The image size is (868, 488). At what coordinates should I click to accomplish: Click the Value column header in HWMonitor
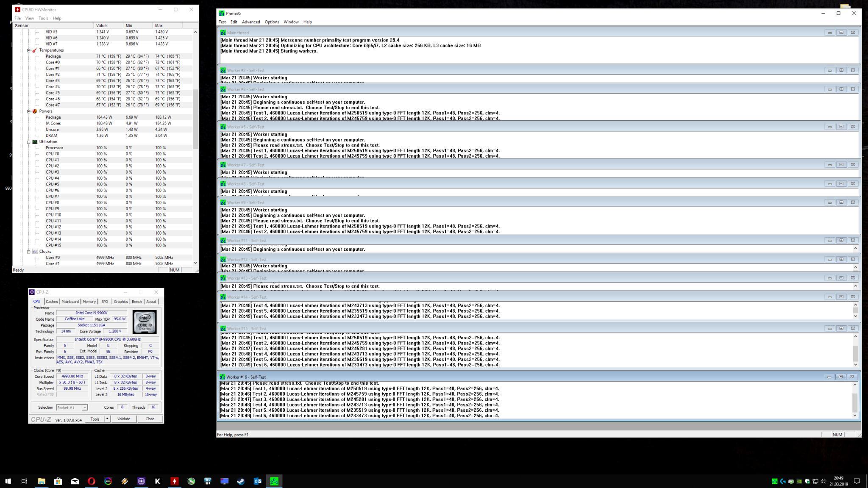point(108,25)
